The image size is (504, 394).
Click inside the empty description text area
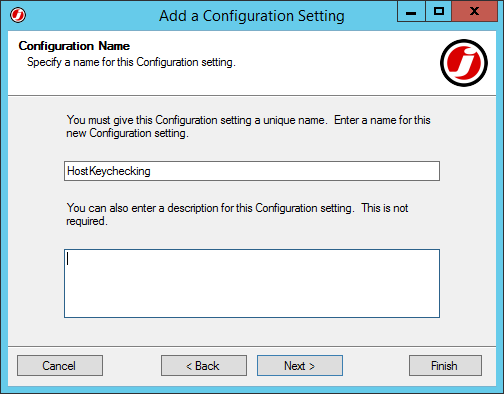tap(252, 283)
